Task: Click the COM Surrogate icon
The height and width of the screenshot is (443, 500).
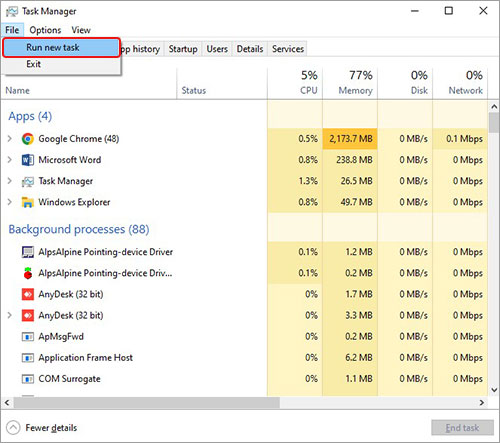Action: pyautogui.click(x=28, y=379)
